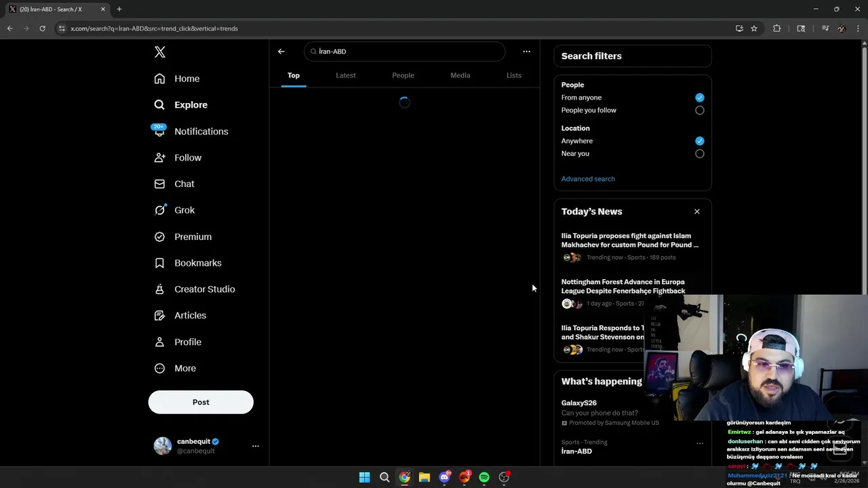Click the Bookmarks icon
Image resolution: width=868 pixels, height=488 pixels.
click(x=159, y=263)
